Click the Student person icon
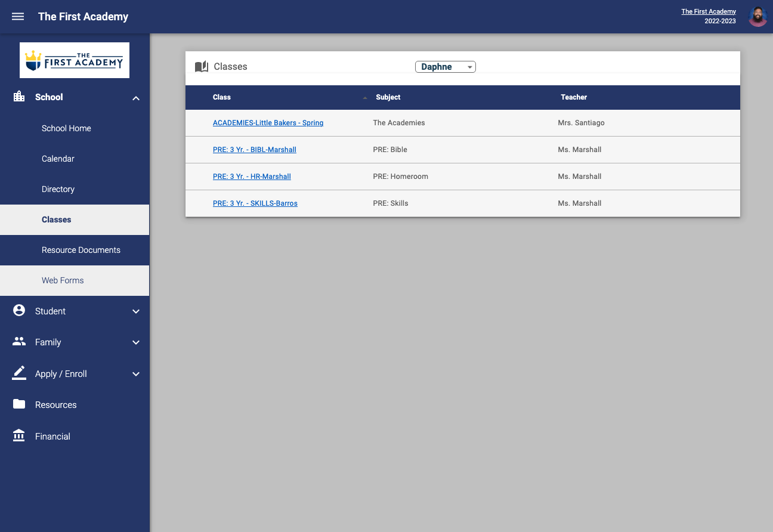 tap(19, 311)
